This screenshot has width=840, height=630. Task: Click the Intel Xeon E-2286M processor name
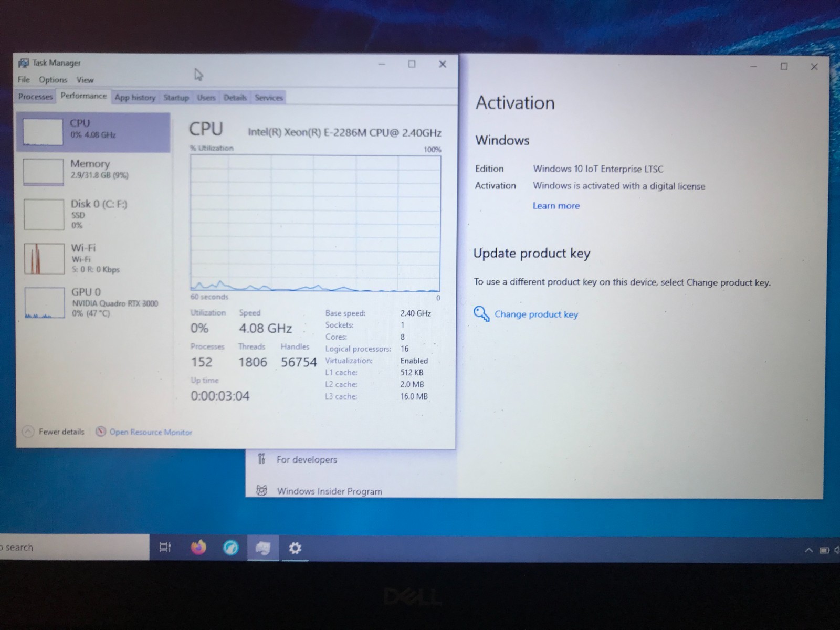click(344, 132)
